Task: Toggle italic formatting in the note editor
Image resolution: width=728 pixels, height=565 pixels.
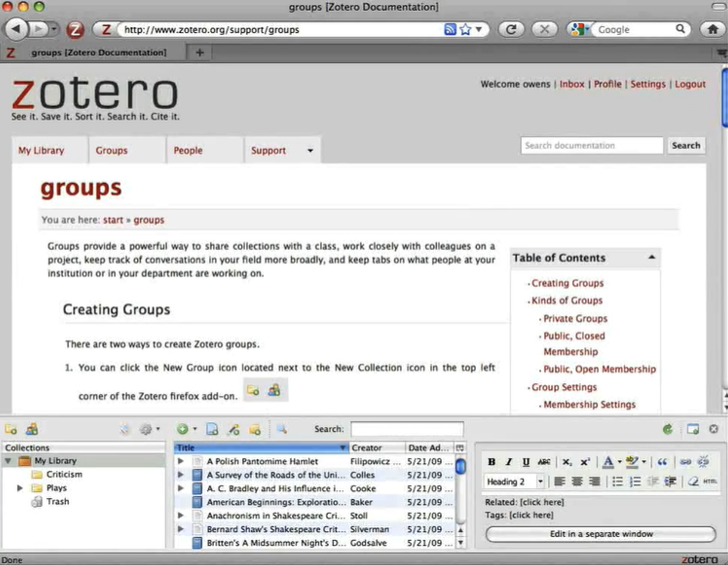Action: click(x=509, y=462)
